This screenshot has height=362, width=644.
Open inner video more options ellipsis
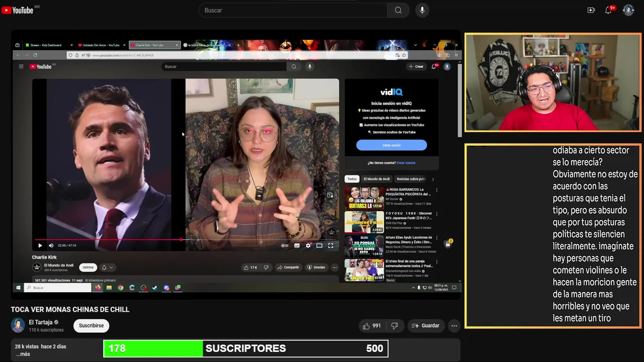[335, 267]
